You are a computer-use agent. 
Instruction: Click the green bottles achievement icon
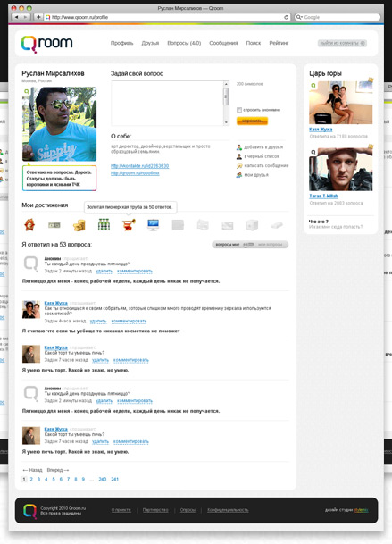[104, 225]
